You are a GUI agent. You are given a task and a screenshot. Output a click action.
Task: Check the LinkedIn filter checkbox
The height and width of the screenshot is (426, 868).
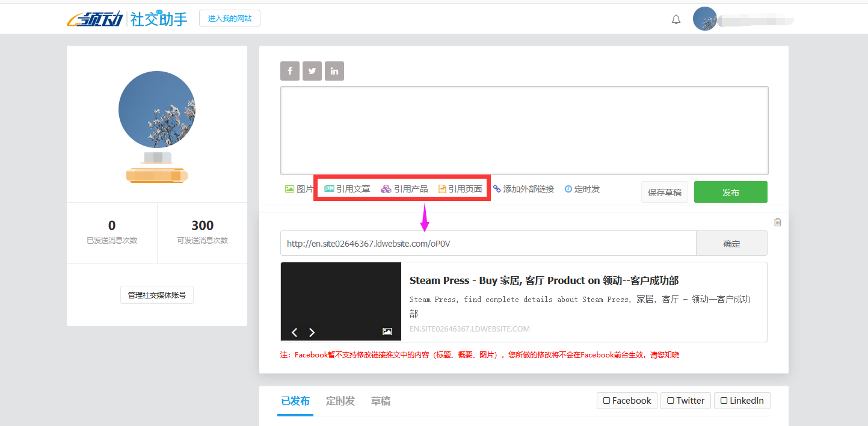click(x=724, y=401)
